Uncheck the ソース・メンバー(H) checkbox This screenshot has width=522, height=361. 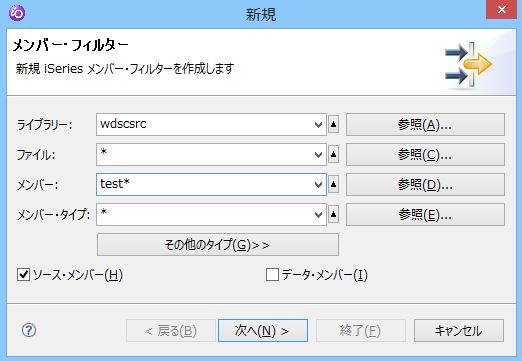pos(23,275)
